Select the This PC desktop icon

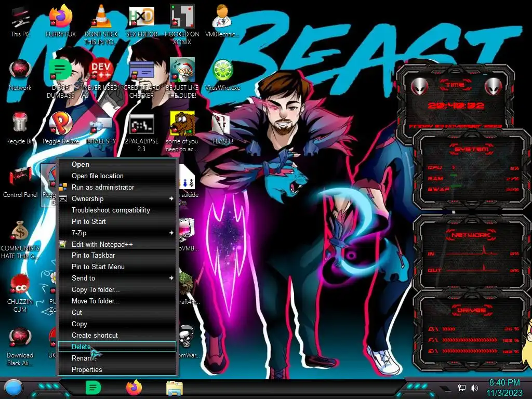(x=20, y=22)
